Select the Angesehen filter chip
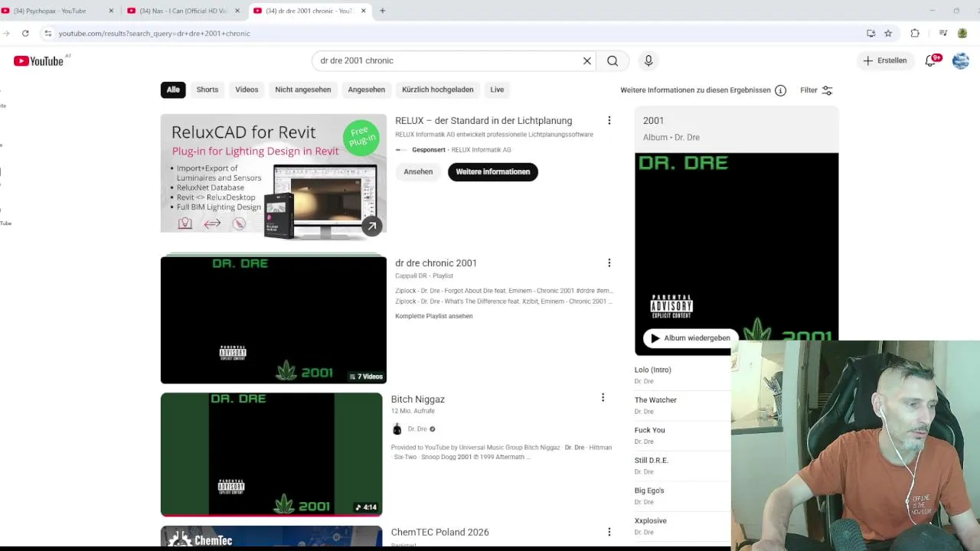This screenshot has width=980, height=551. coord(367,90)
